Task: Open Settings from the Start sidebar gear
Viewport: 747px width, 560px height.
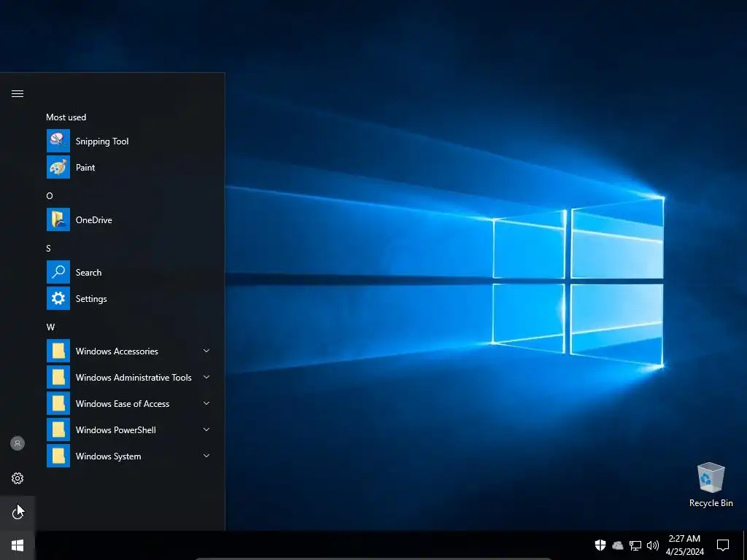Action: point(18,478)
